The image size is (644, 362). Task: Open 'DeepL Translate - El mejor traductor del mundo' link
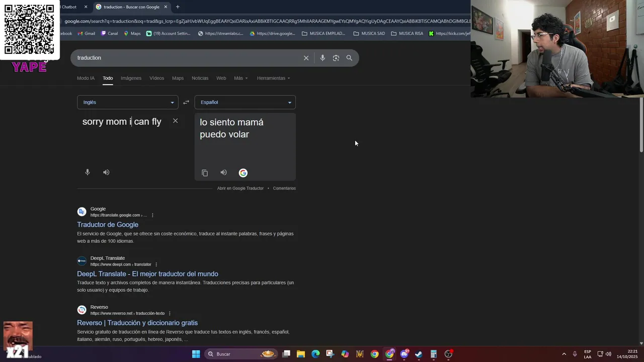[x=147, y=274]
